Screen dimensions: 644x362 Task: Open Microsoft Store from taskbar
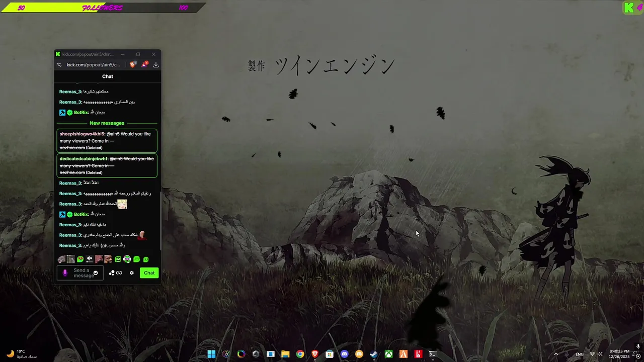(x=330, y=354)
